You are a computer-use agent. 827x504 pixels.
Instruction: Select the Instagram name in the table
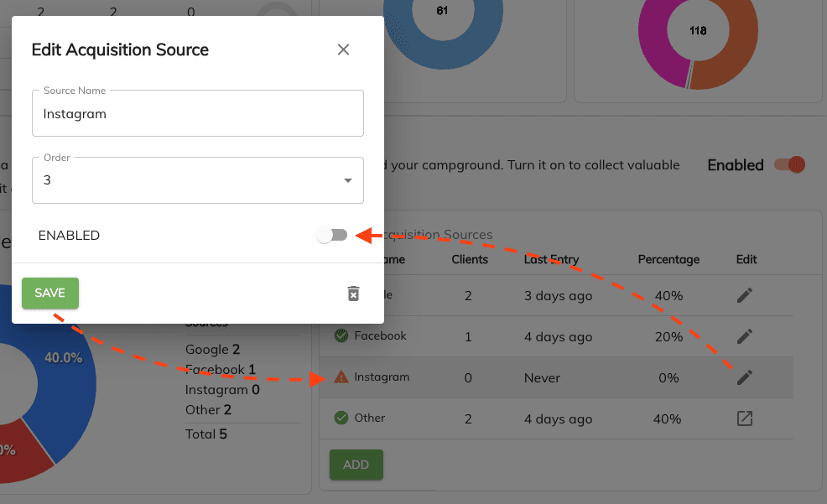382,377
